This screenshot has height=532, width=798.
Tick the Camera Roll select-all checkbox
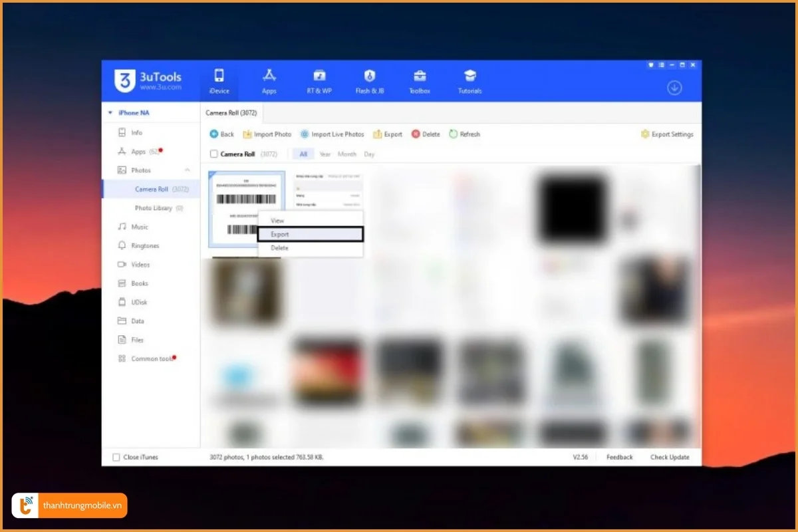click(213, 154)
